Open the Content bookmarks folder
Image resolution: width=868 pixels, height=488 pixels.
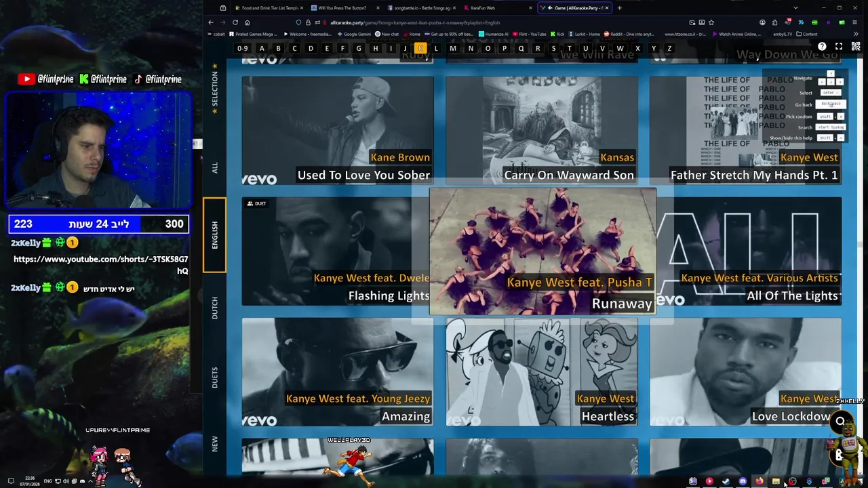(807, 34)
